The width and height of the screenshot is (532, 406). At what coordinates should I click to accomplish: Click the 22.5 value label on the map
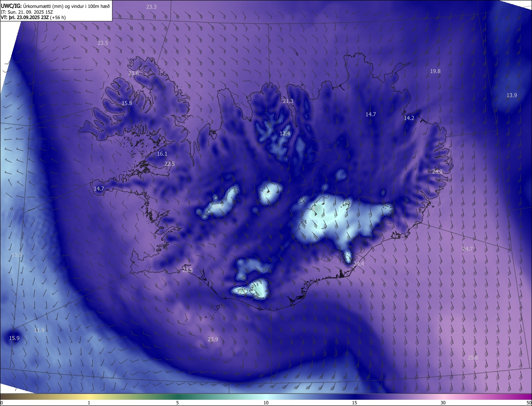coord(170,164)
